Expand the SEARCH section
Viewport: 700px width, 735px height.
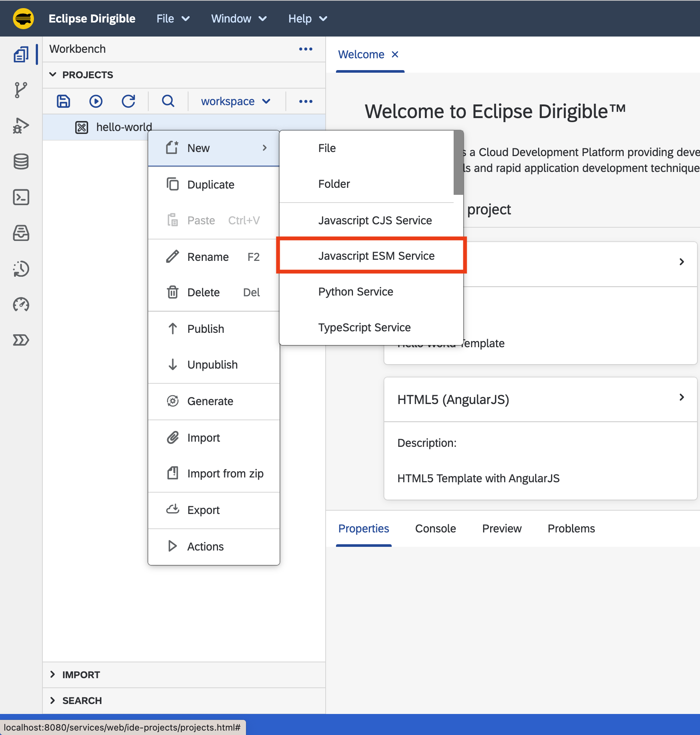53,700
